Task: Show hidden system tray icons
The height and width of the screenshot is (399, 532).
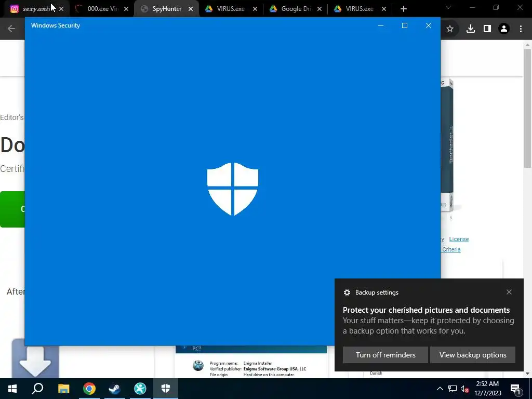Action: pyautogui.click(x=440, y=389)
